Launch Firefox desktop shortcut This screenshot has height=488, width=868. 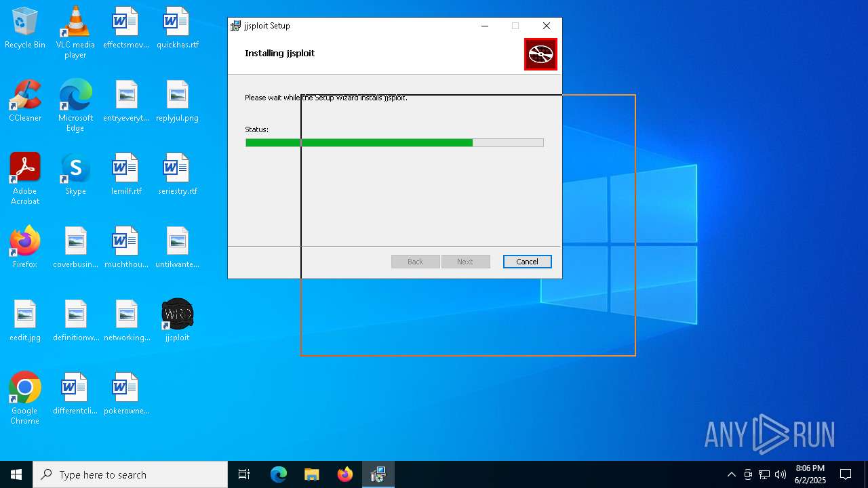pos(25,247)
